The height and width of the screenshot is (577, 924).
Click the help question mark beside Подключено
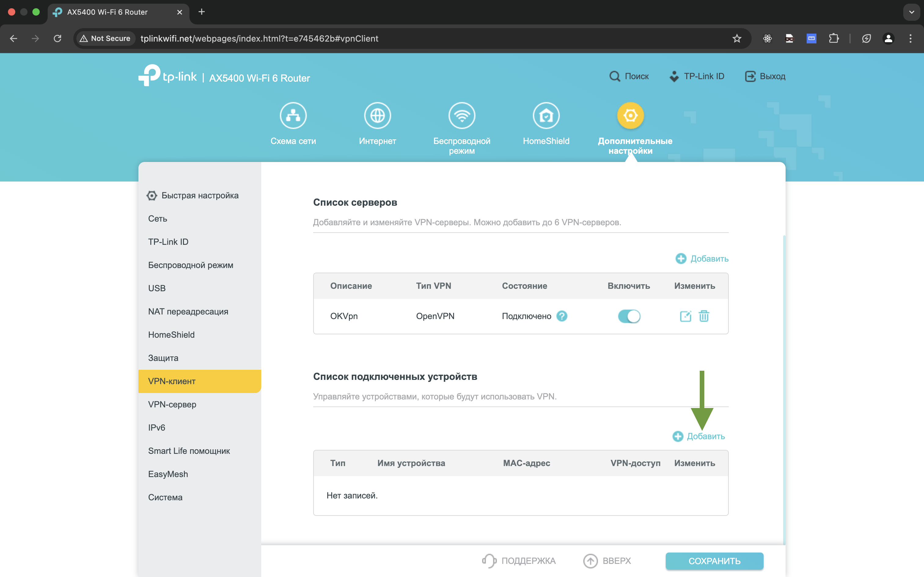coord(562,316)
